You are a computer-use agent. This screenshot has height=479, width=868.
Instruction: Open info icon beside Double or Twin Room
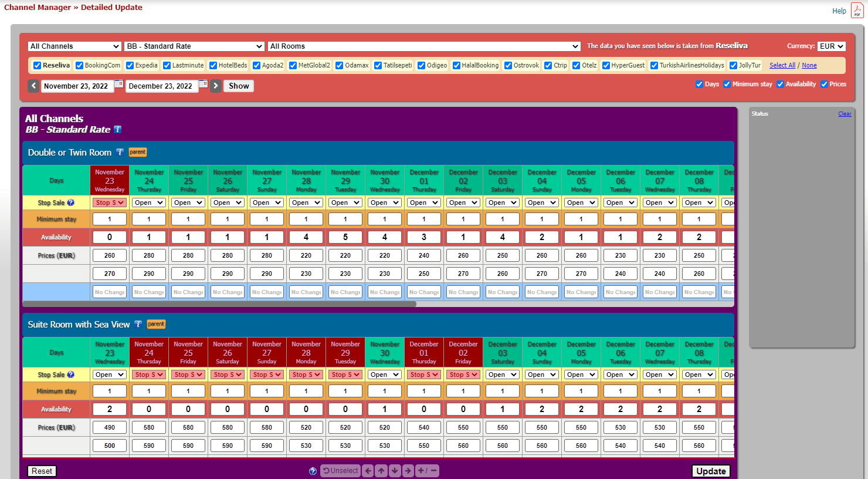(120, 152)
